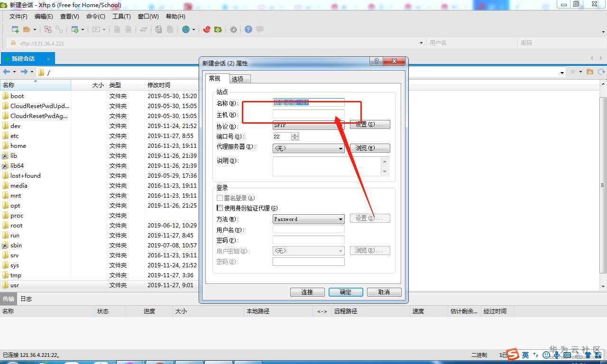Click the globe icon in toolbar

pos(186,29)
